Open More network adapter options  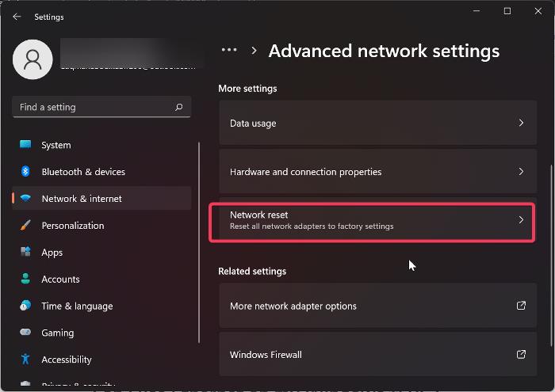pos(372,306)
